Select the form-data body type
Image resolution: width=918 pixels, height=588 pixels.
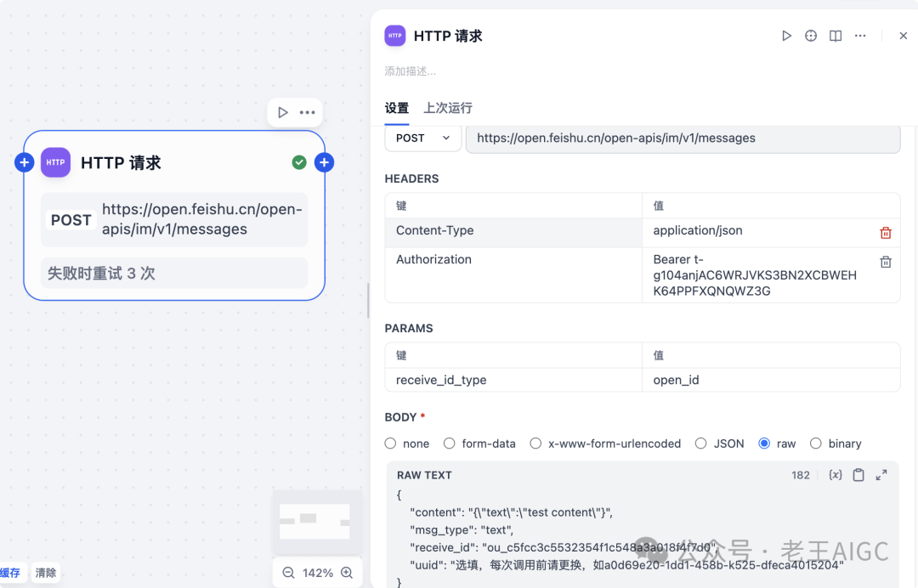tap(449, 444)
